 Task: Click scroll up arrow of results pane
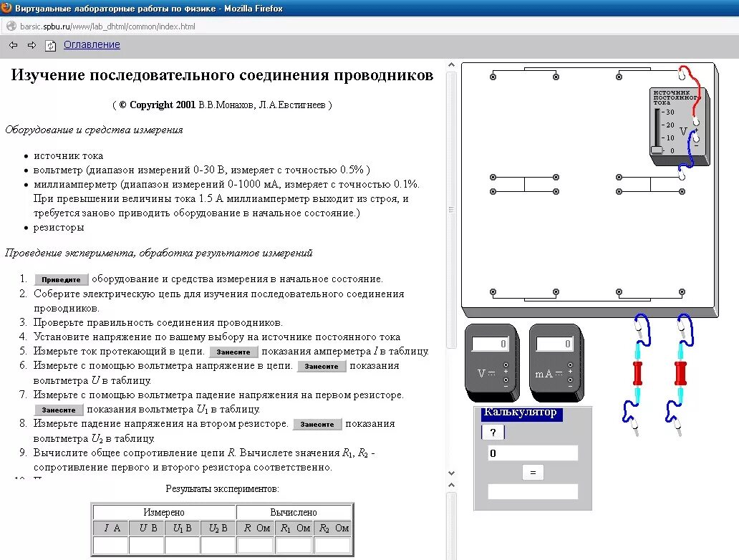pyautogui.click(x=451, y=485)
